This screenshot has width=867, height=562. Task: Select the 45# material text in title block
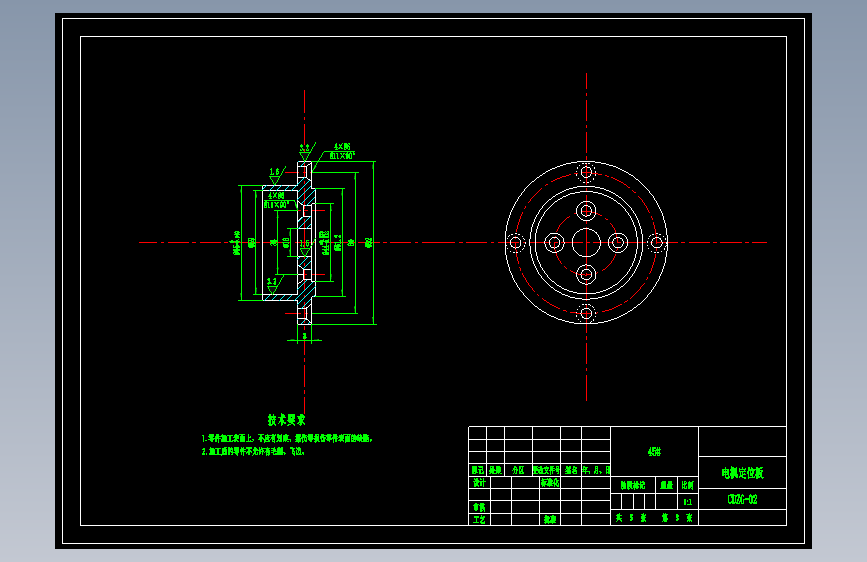pyautogui.click(x=654, y=452)
